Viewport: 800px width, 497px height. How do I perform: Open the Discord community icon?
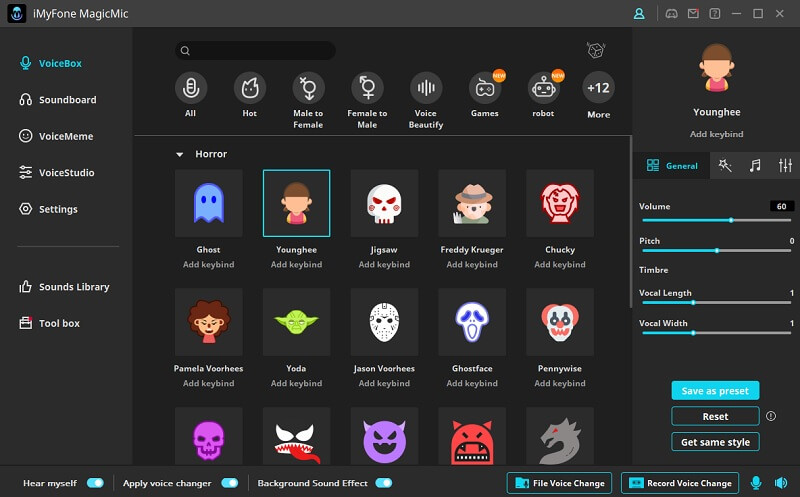(671, 14)
